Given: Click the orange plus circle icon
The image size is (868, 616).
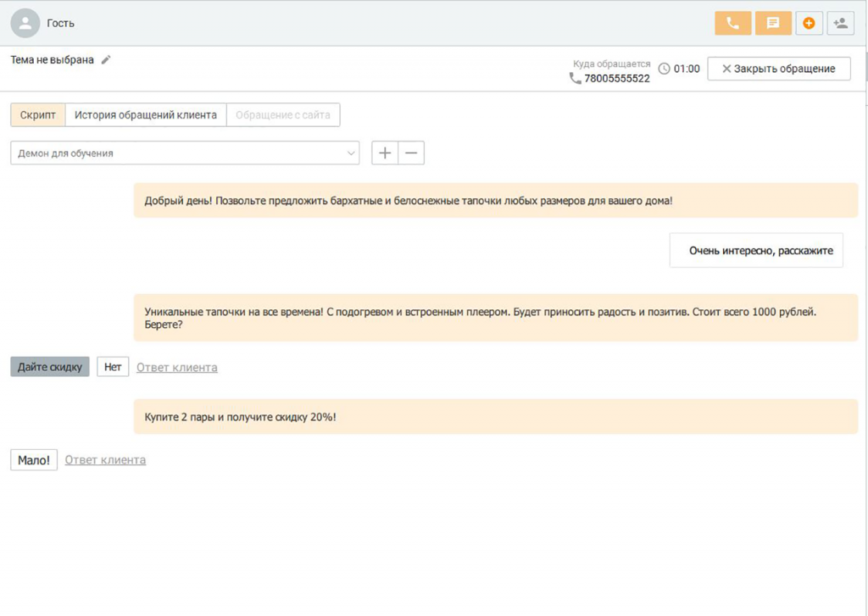Looking at the screenshot, I should pos(809,23).
